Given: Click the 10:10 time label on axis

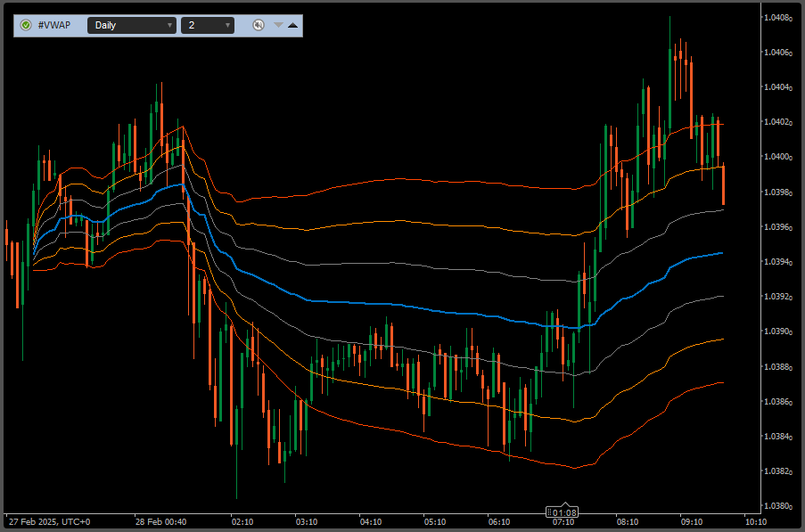Looking at the screenshot, I should 756,521.
